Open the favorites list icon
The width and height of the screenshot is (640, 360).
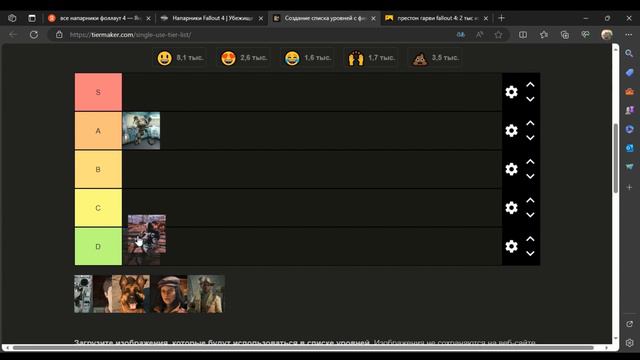point(544,35)
